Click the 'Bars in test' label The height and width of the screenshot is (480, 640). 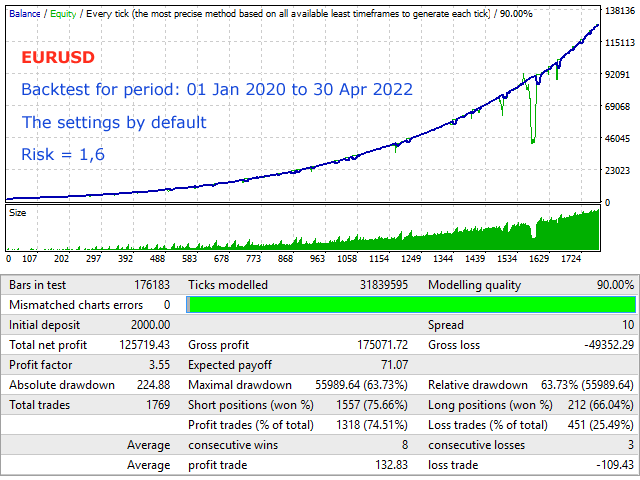37,285
